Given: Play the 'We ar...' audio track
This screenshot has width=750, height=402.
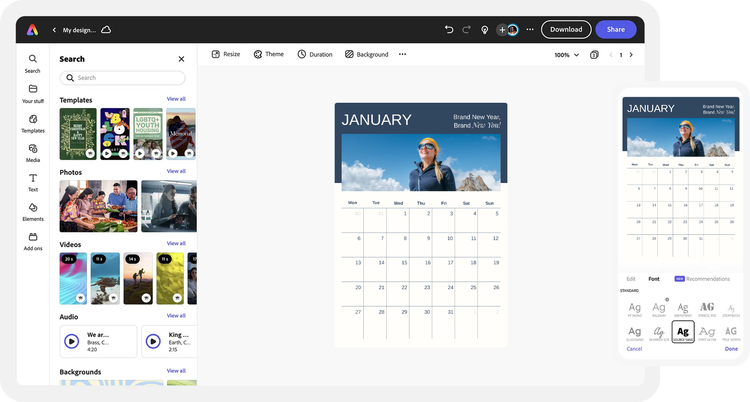Looking at the screenshot, I should (72, 341).
